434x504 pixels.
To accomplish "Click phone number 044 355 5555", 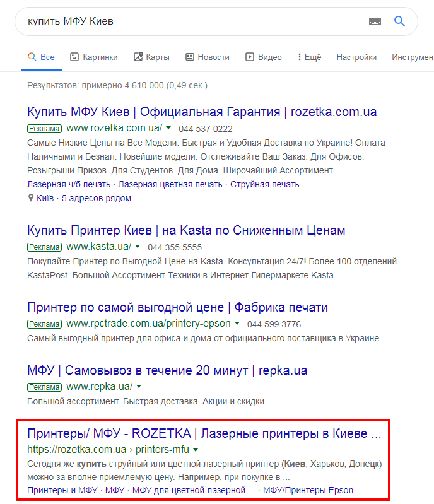I will click(x=175, y=247).
